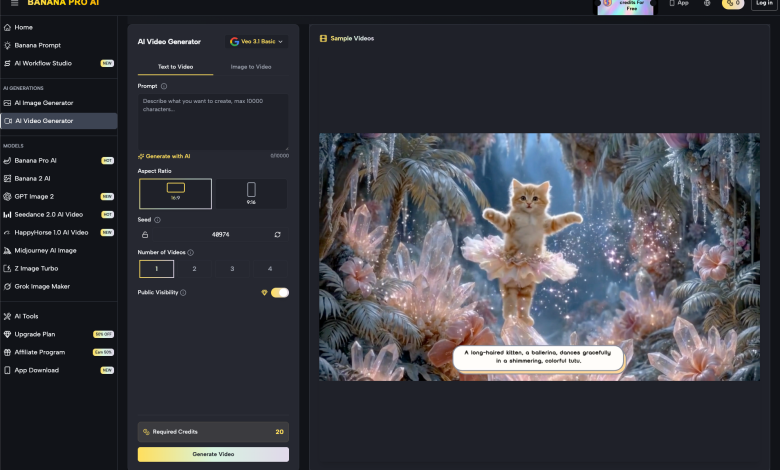Set number of videos to 2
Screen dimensions: 780x470
click(195, 269)
